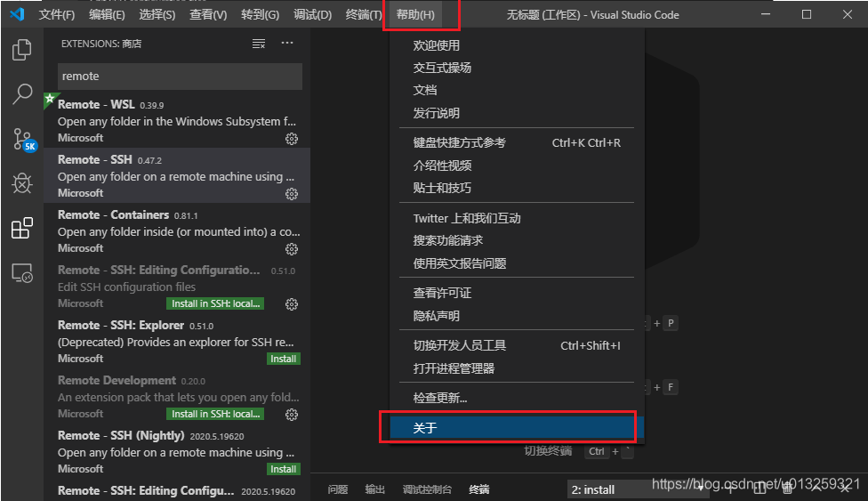Open gear menu for Remote Development
Screen dimensions: 868x501
click(x=291, y=415)
